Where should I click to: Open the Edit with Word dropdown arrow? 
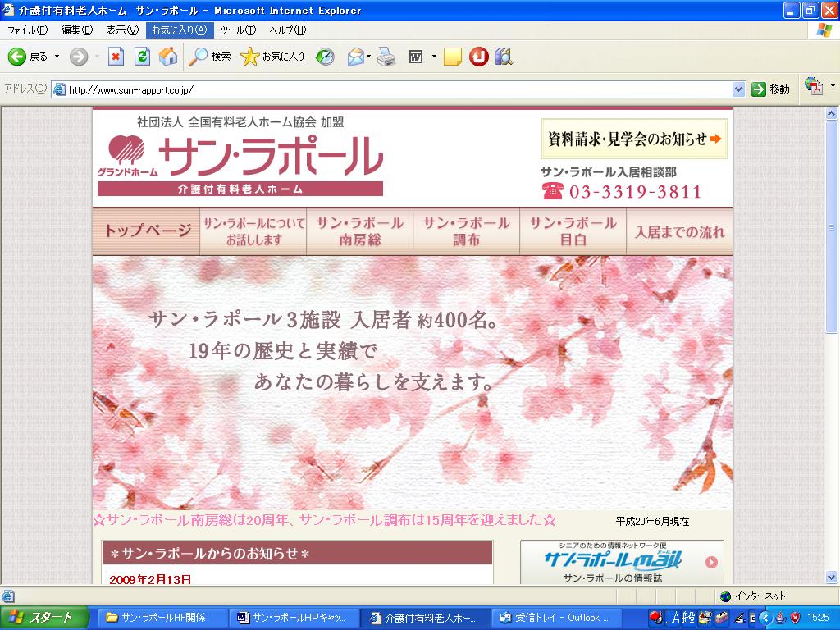434,57
